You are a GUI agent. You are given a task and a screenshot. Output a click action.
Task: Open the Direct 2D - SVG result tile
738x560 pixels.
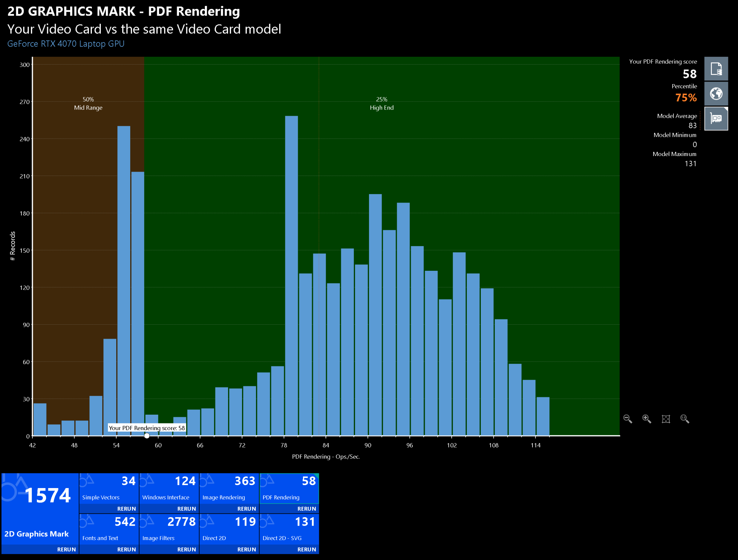(289, 529)
